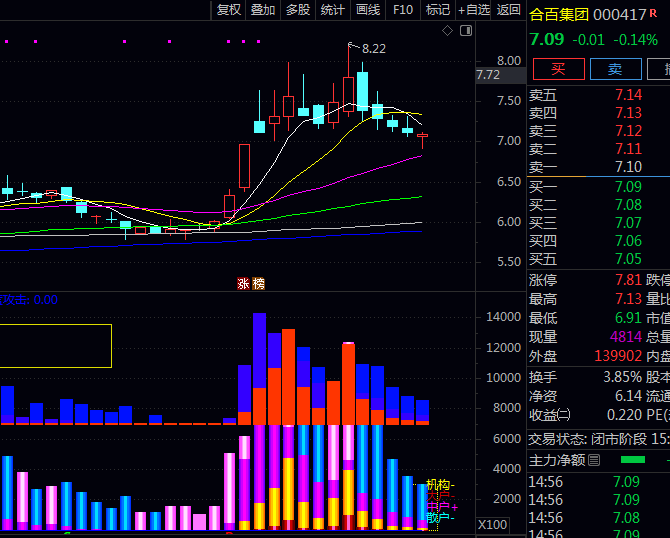Click the 榜 ranking icon
The width and height of the screenshot is (670, 538).
click(x=259, y=284)
